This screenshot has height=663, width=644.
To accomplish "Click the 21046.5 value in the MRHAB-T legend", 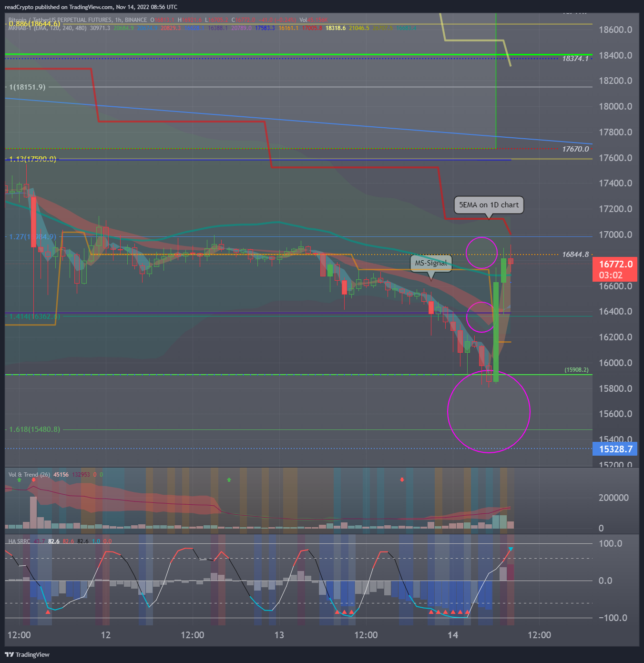I will coord(359,28).
